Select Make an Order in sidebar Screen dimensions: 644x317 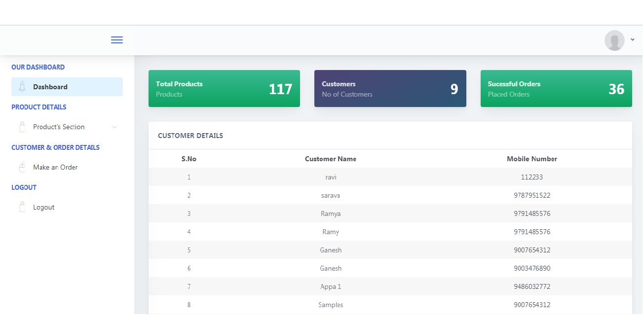(55, 168)
